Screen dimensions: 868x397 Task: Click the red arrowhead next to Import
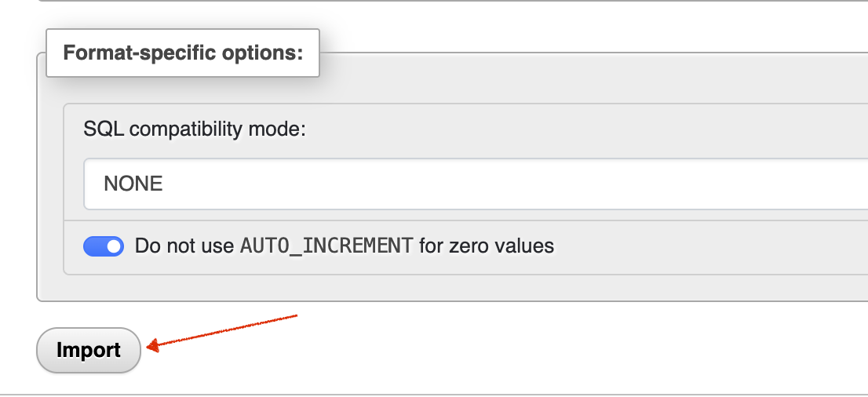click(154, 344)
